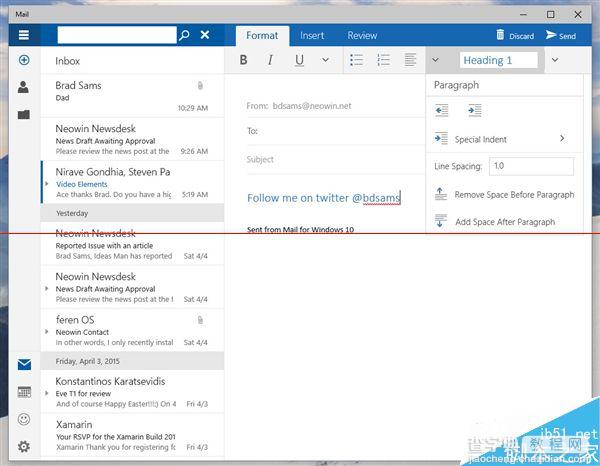This screenshot has height=466, width=600.
Task: Open accounts via person icon
Action: click(x=23, y=87)
